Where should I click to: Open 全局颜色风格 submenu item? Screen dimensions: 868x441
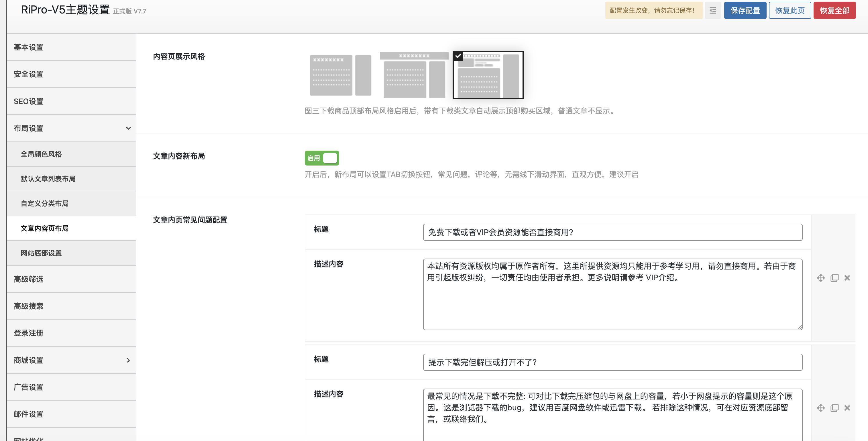[x=71, y=154]
